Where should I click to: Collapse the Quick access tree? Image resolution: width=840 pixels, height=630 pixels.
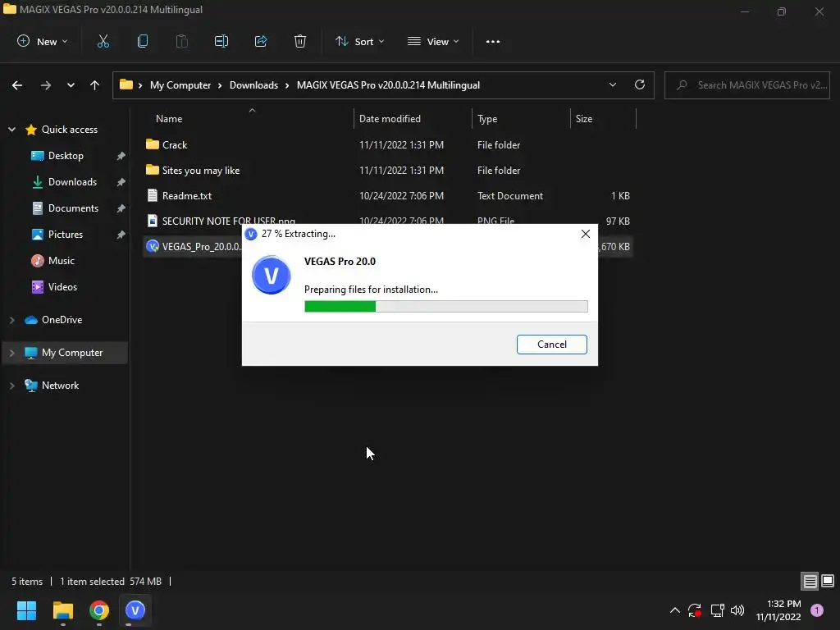[x=11, y=129]
